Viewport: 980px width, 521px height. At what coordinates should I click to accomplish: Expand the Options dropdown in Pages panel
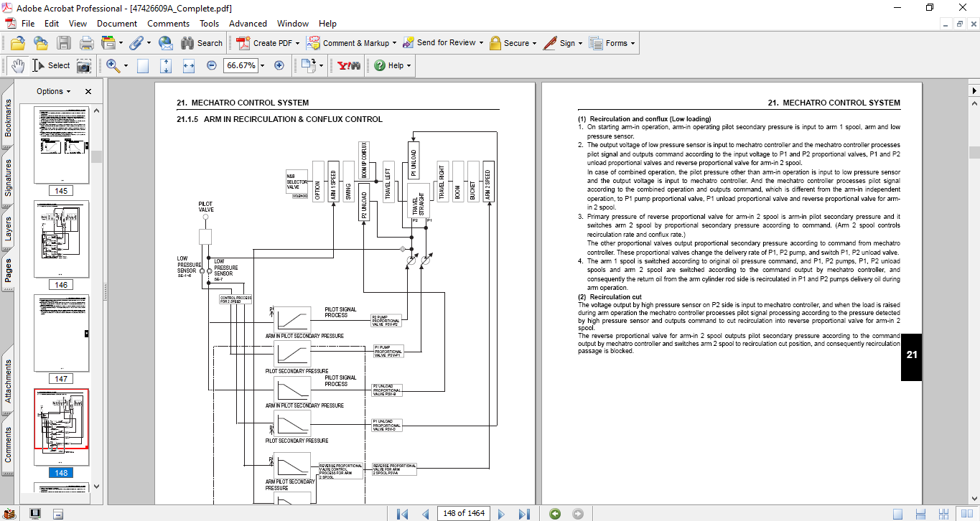click(54, 91)
